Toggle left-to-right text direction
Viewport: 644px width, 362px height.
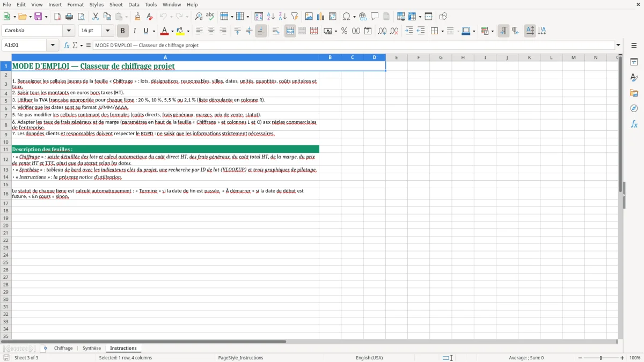click(503, 31)
